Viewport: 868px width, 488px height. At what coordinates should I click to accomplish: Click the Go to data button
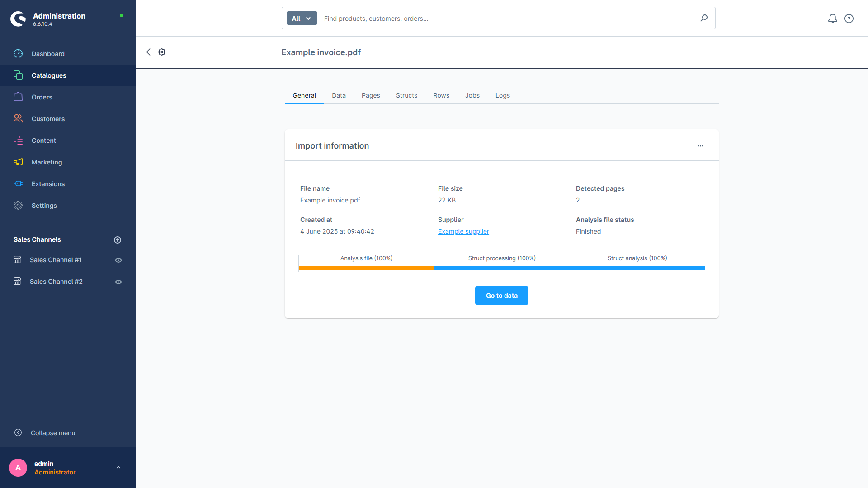point(501,296)
